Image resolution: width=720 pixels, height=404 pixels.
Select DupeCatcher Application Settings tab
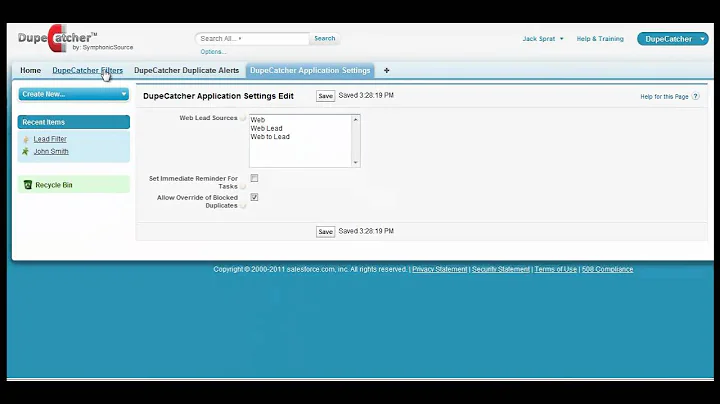(310, 70)
